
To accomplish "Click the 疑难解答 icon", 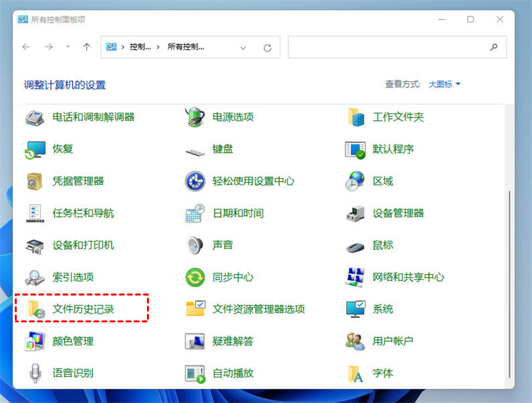I will click(x=195, y=341).
